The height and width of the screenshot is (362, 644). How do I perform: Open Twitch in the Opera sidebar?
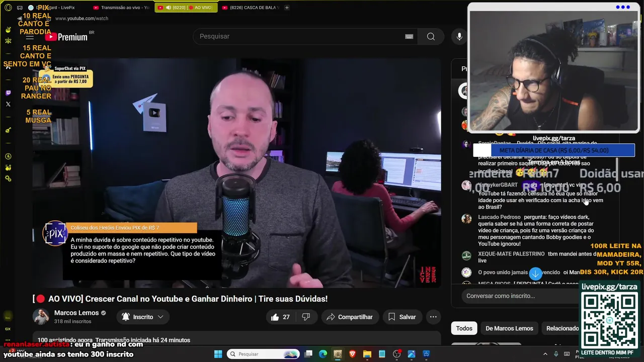pos(8,93)
